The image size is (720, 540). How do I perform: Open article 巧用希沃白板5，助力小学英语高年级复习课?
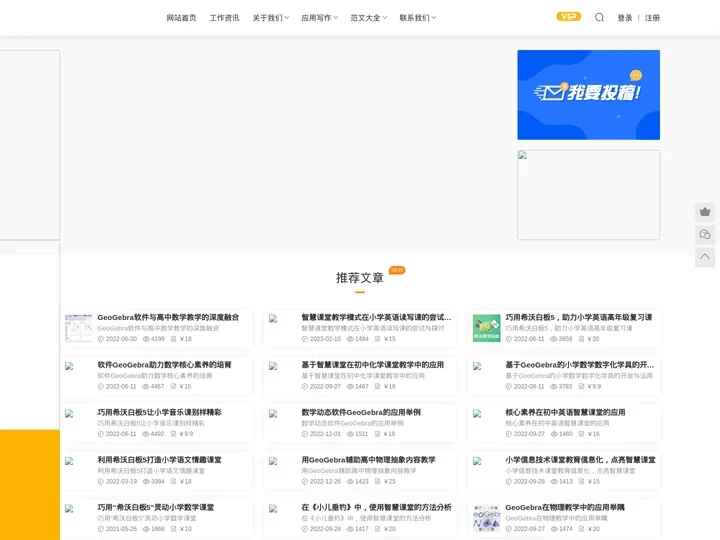click(579, 317)
